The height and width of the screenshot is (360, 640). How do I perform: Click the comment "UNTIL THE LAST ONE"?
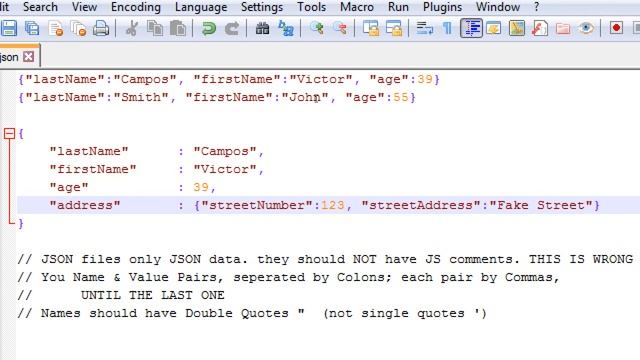pos(153,295)
